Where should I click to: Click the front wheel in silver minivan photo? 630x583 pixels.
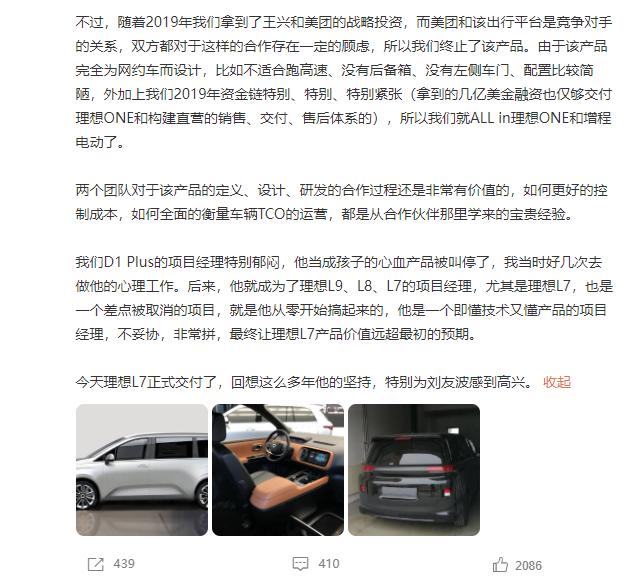point(85,495)
